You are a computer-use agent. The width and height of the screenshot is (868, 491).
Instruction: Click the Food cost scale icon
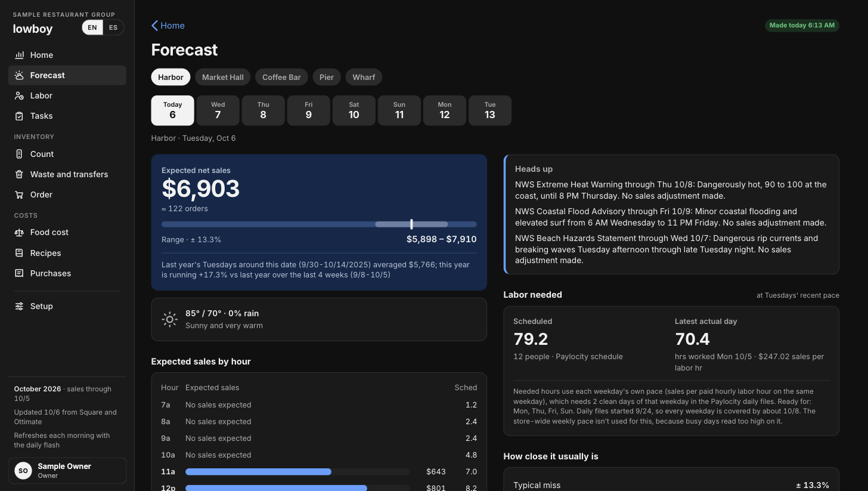click(x=19, y=233)
